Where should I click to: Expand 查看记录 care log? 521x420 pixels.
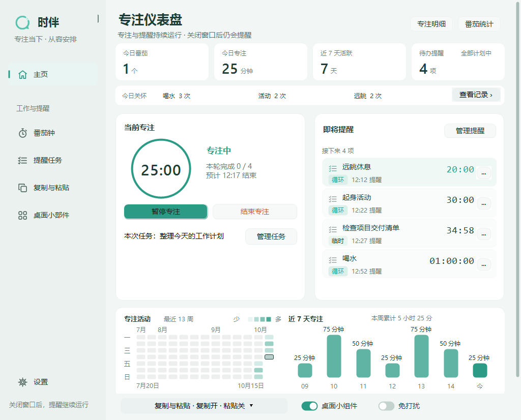(x=476, y=95)
